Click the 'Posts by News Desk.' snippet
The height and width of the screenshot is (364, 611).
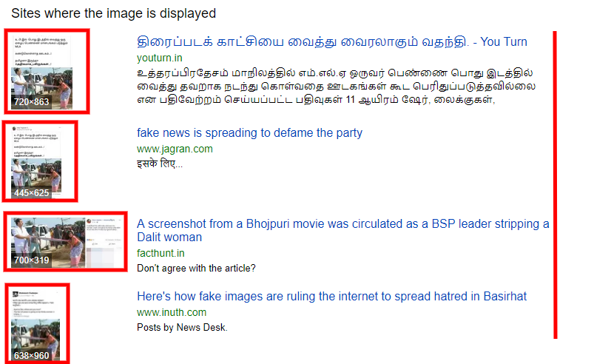tap(182, 327)
